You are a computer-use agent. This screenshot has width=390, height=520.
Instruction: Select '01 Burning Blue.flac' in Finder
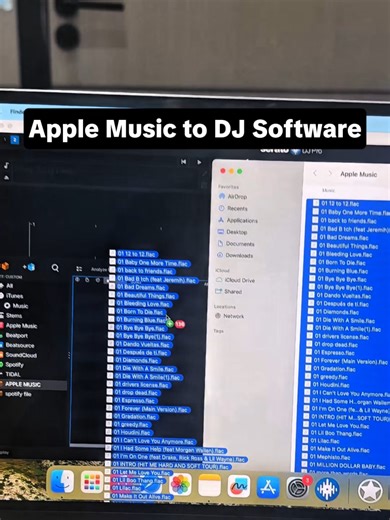pyautogui.click(x=343, y=271)
